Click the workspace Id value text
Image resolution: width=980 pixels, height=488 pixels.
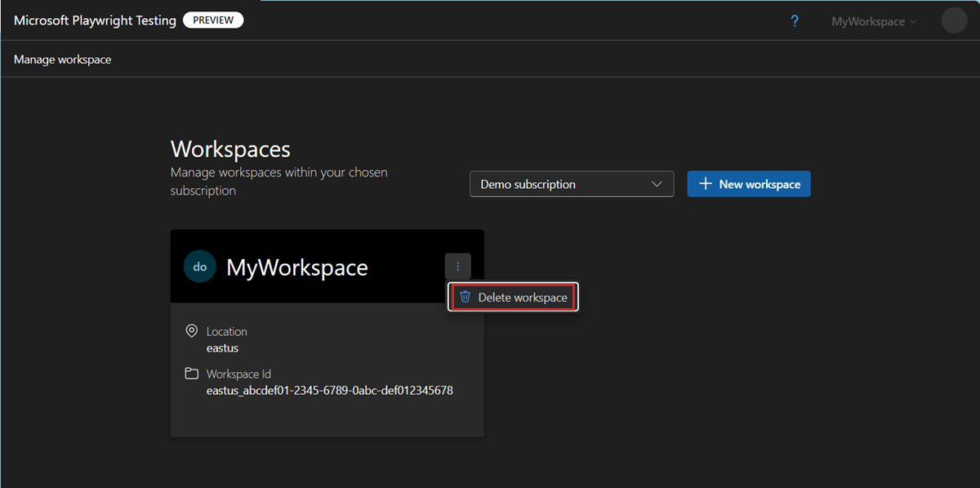click(329, 391)
